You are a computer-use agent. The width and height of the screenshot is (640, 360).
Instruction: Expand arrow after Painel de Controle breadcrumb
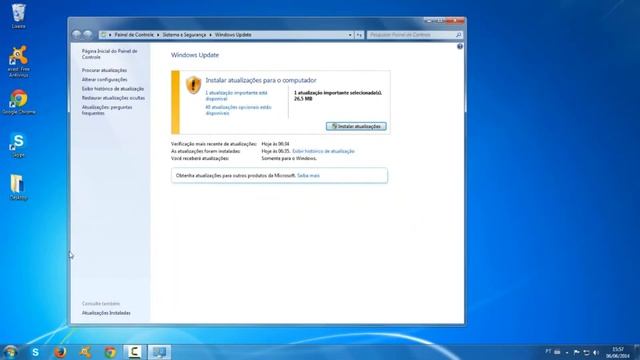[x=158, y=35]
